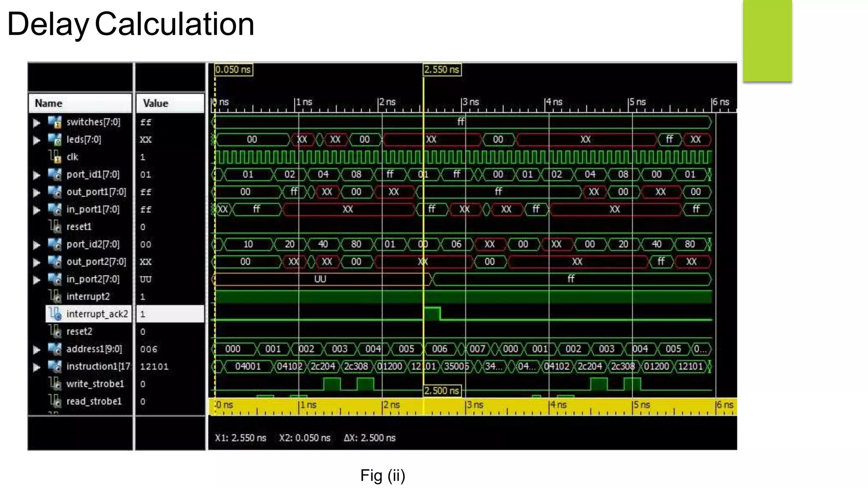Click the clk signal icon

(54, 157)
